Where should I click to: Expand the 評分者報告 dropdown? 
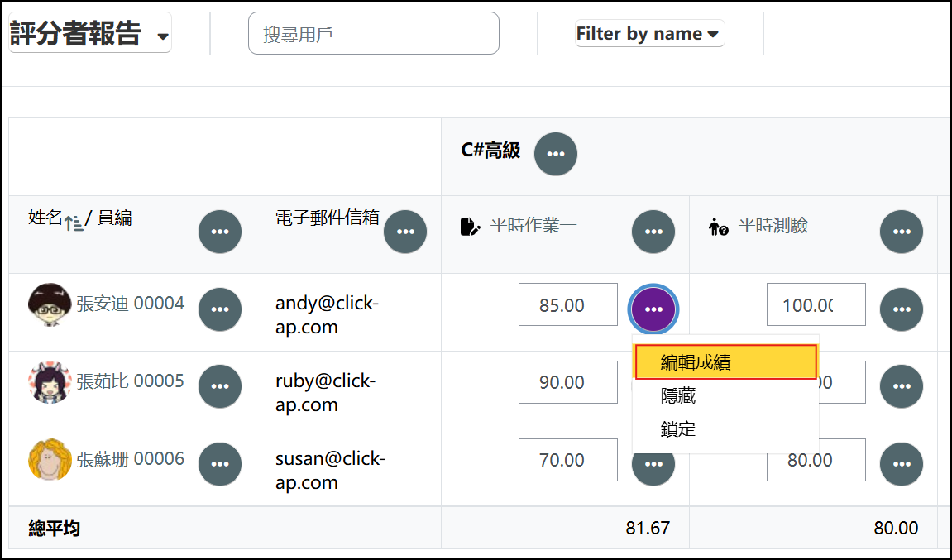click(89, 33)
